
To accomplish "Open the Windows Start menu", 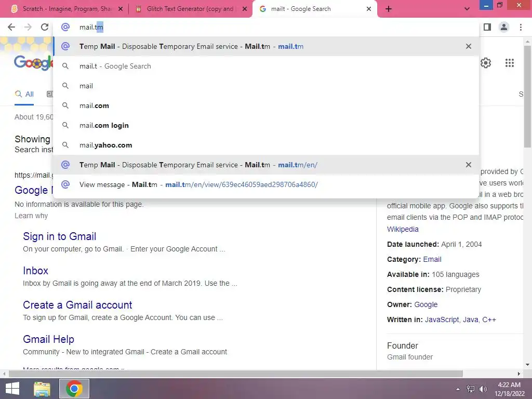I will [x=12, y=389].
